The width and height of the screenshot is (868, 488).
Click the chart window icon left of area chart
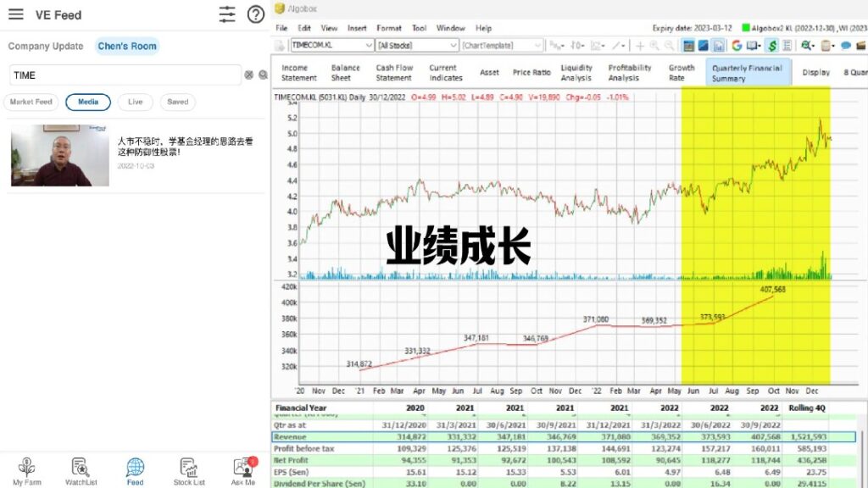[x=688, y=46]
